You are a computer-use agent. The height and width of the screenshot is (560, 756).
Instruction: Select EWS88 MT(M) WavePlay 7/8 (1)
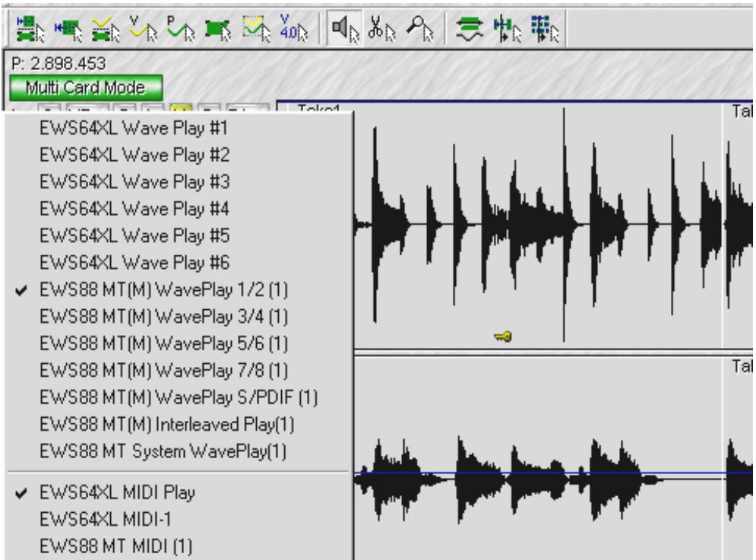pos(179,371)
